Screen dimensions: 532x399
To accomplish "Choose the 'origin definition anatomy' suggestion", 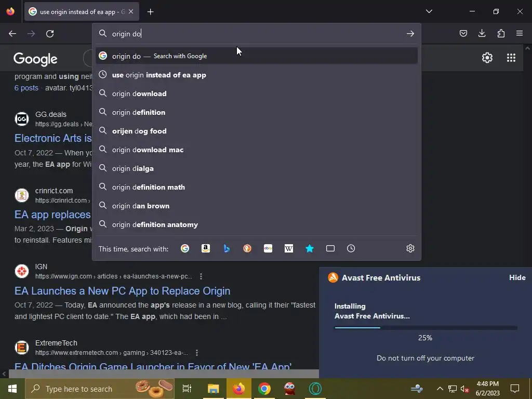I will coord(257,224).
